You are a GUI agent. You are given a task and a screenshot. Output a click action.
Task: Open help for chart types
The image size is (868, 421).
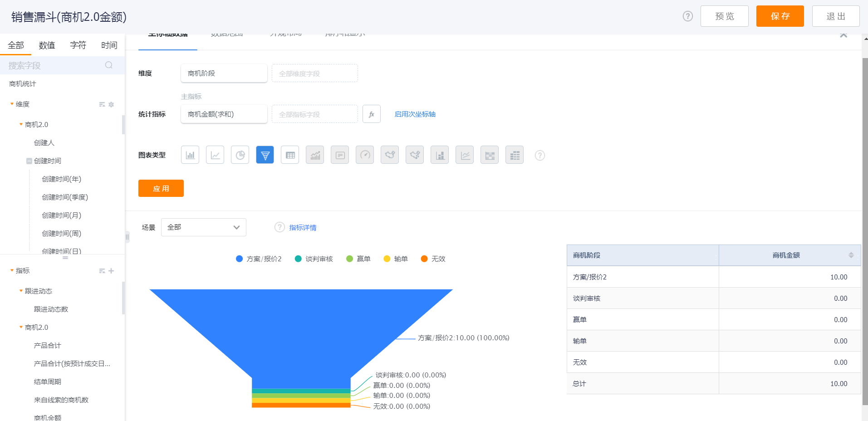click(x=539, y=155)
